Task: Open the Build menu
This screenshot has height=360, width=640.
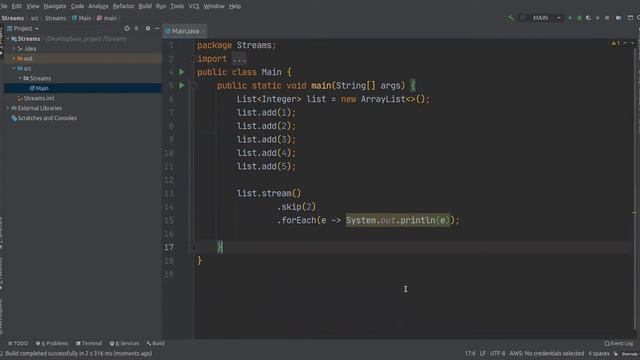Action: [x=145, y=6]
